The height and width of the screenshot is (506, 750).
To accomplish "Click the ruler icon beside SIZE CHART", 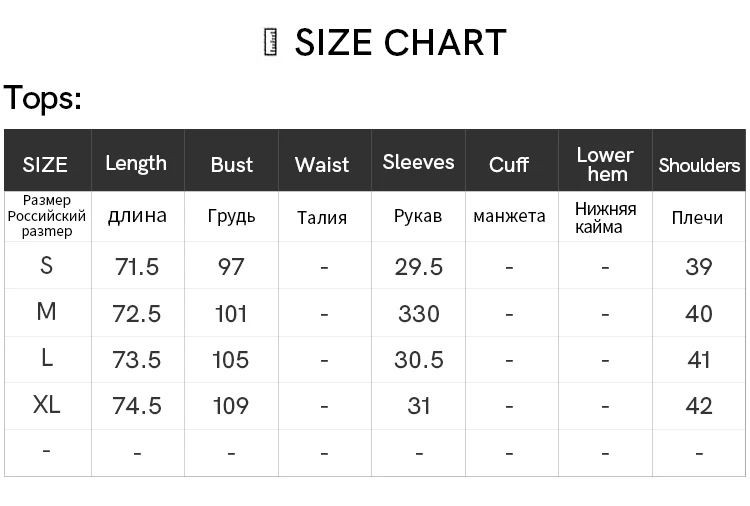I will coord(271,42).
